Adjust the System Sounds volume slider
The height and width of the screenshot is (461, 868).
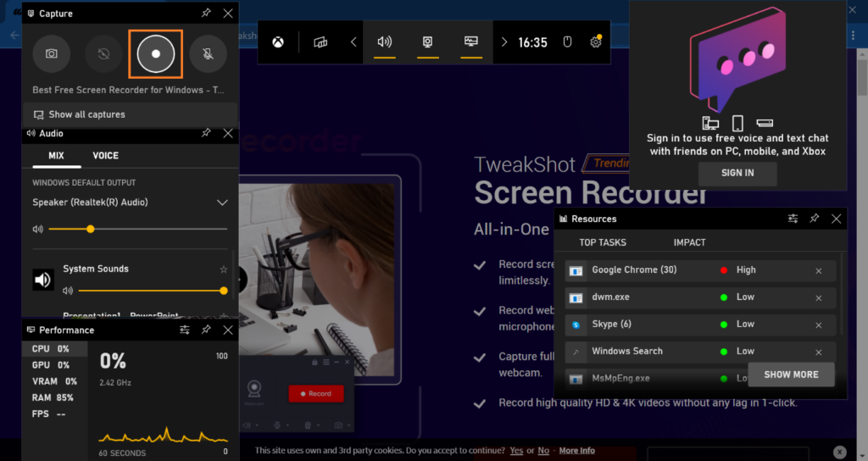pyautogui.click(x=153, y=291)
